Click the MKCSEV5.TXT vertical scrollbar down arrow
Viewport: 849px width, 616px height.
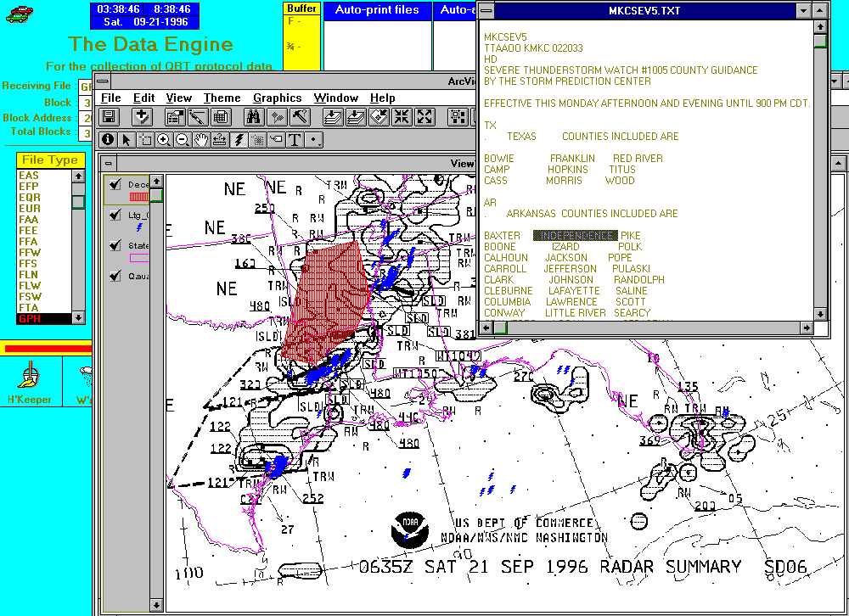click(820, 313)
